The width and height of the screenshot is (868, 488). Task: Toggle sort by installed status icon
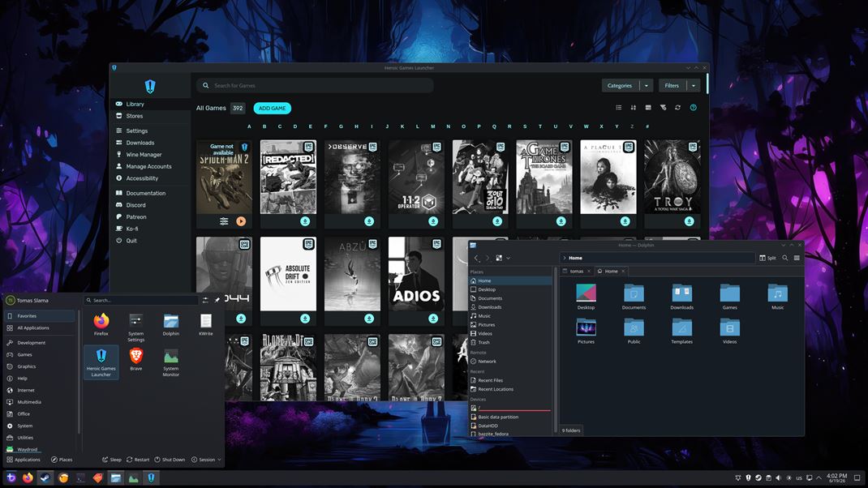click(x=648, y=108)
